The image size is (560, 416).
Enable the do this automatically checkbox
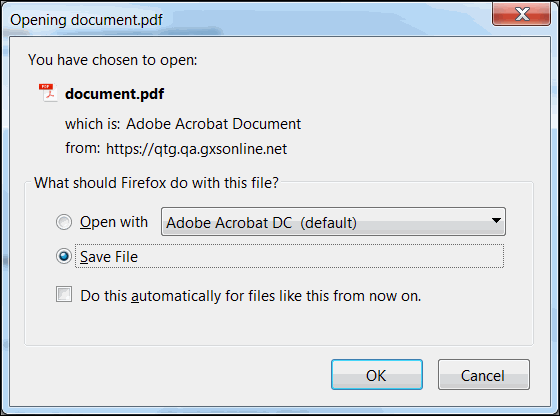[x=64, y=295]
